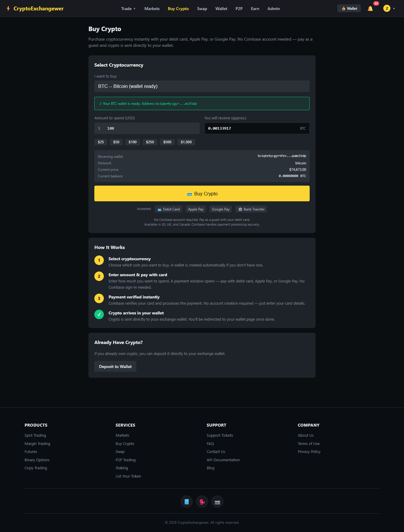The image size is (404, 532).
Task: Open List Your Token footer link
Action: 128,476
